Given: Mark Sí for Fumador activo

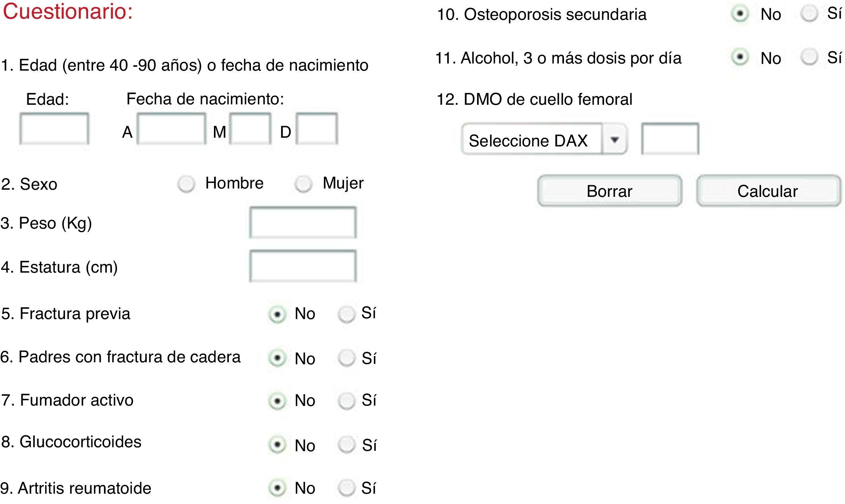Looking at the screenshot, I should point(346,401).
